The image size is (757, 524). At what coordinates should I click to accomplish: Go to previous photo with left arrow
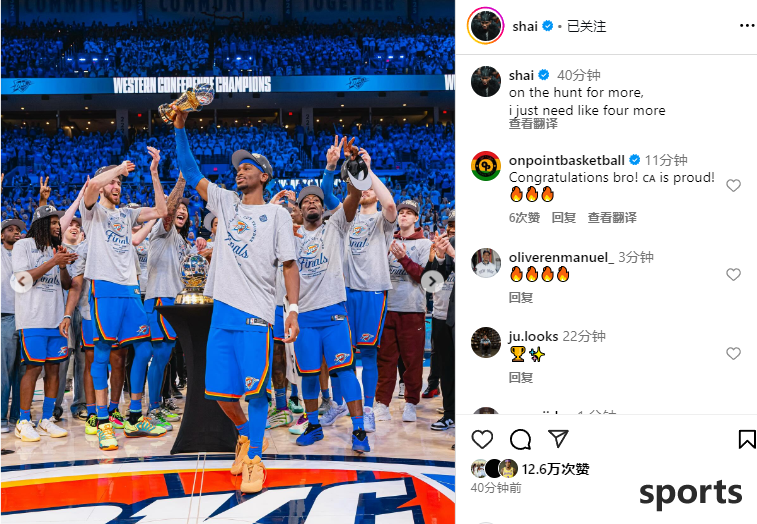coord(21,281)
